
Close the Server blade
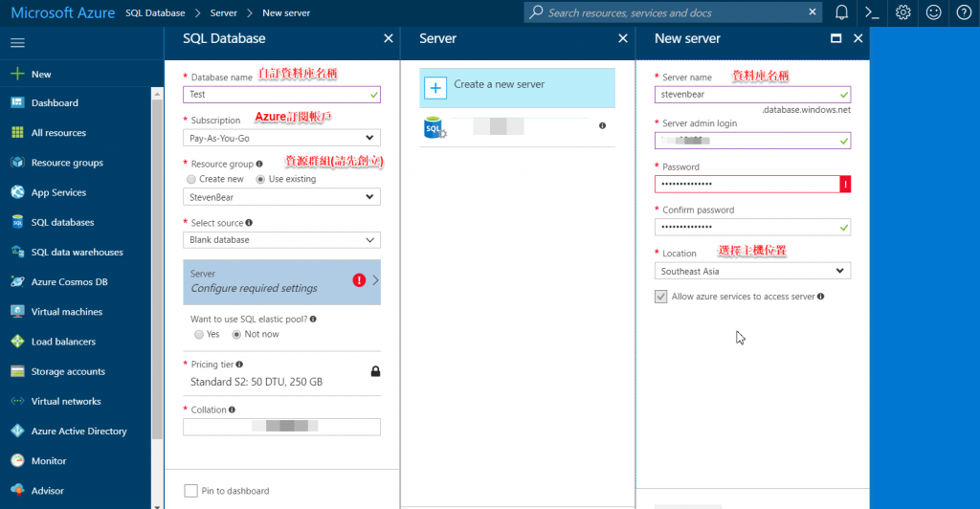point(623,38)
